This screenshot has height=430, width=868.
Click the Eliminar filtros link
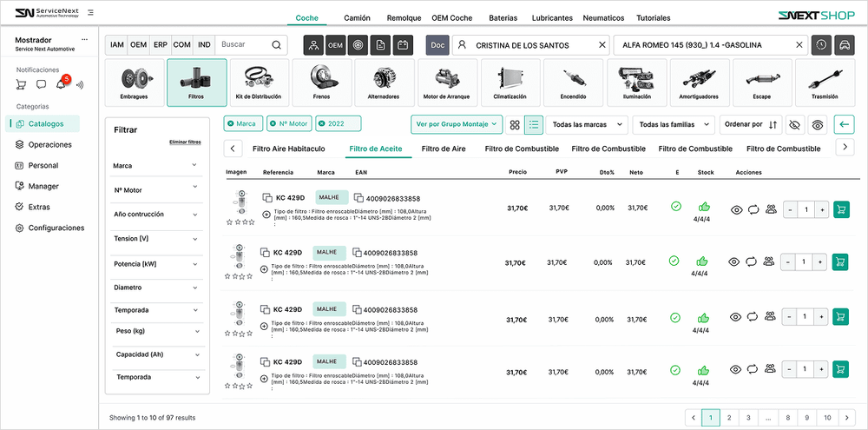tap(185, 142)
